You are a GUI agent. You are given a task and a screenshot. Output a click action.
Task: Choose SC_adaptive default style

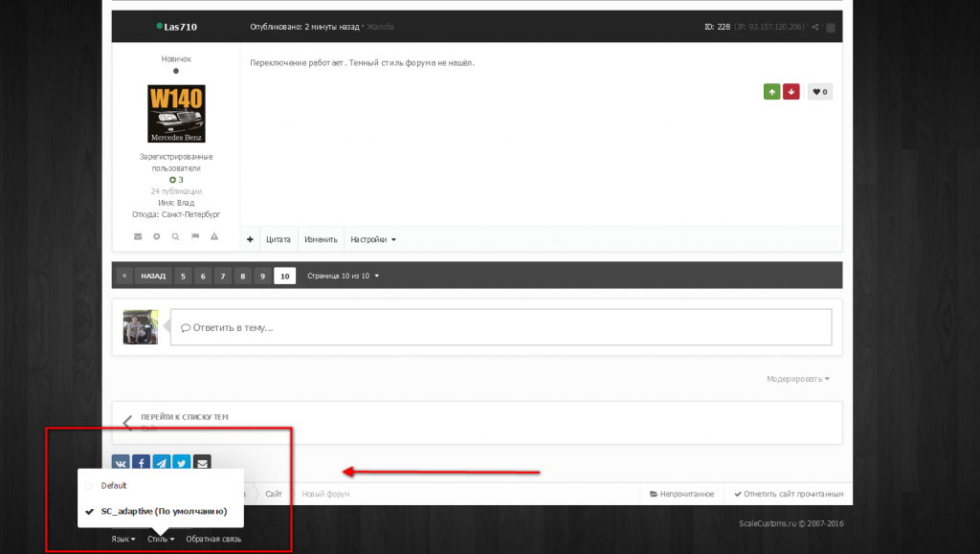click(163, 511)
